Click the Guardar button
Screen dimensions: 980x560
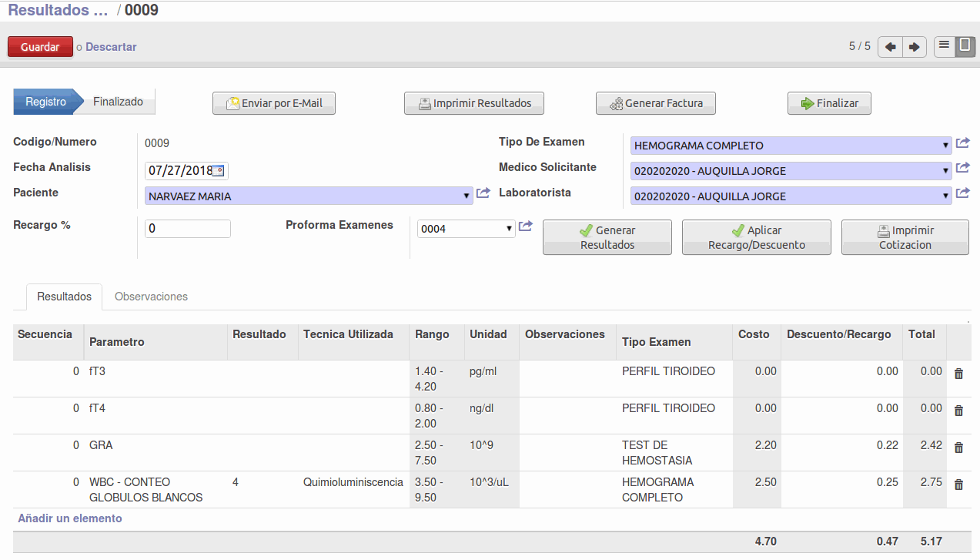coord(40,47)
